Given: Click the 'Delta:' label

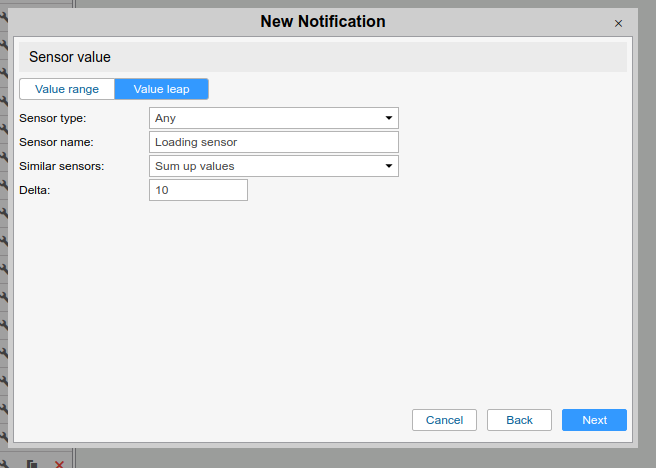Looking at the screenshot, I should (35, 190).
